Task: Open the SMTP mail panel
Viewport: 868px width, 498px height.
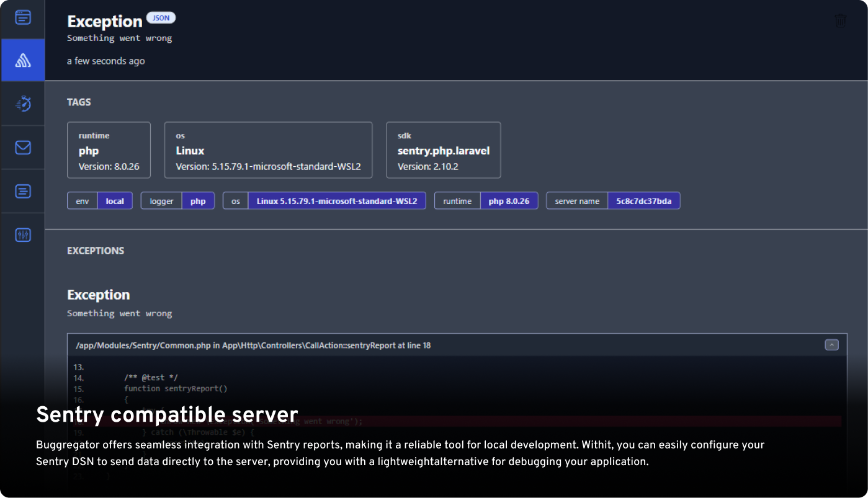Action: pyautogui.click(x=22, y=148)
